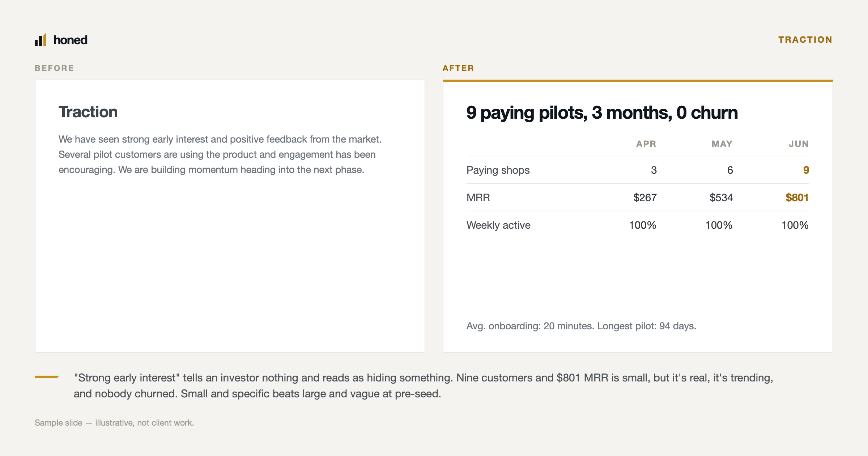Click the gold dash beside the commentary
The width and height of the screenshot is (868, 456).
point(47,377)
